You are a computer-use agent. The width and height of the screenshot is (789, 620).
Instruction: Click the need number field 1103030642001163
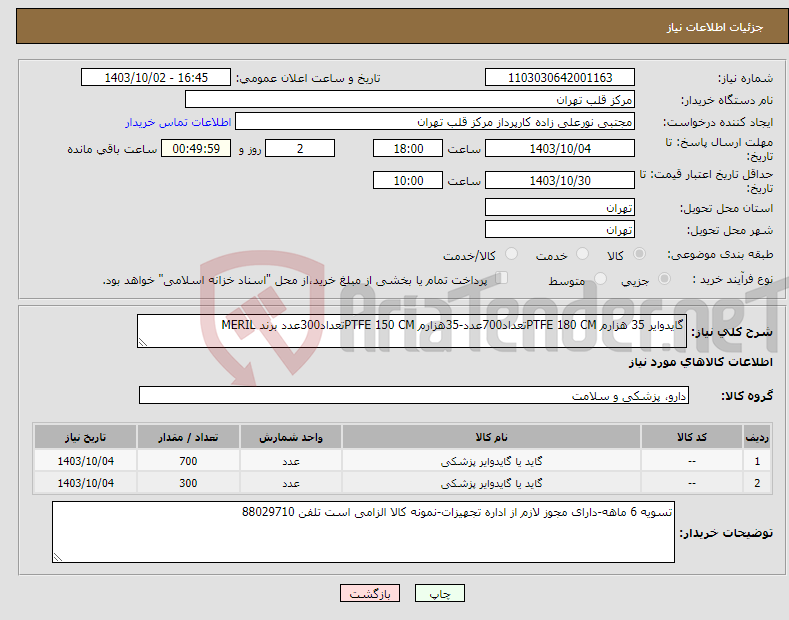[560, 78]
